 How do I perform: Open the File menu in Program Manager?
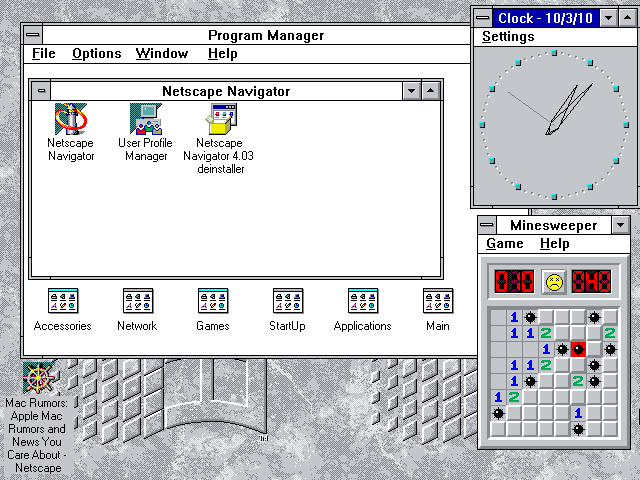pos(43,53)
